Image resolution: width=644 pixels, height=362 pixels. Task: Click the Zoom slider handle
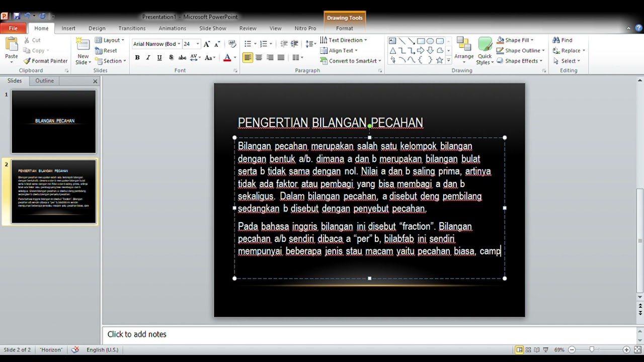592,349
